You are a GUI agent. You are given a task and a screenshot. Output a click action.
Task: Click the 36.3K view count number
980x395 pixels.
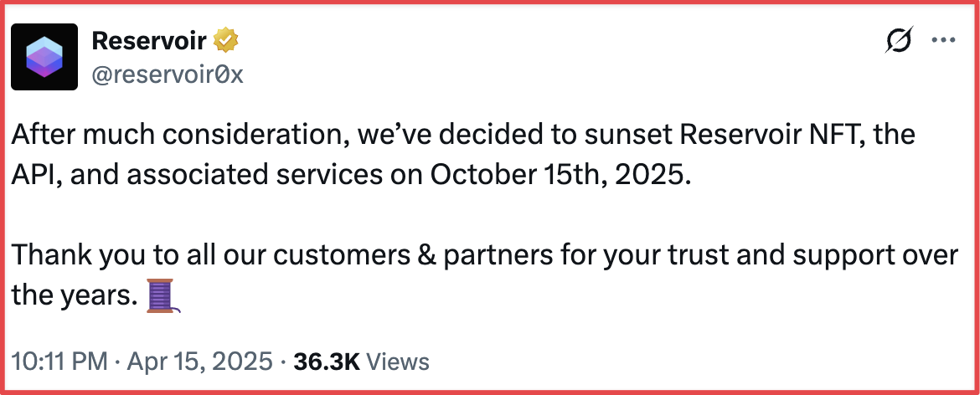327,362
